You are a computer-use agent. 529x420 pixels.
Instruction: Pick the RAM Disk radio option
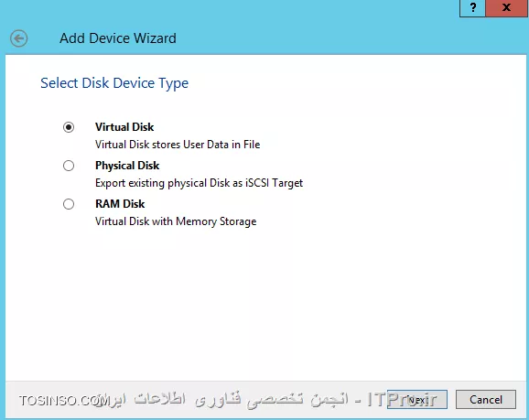coord(69,204)
